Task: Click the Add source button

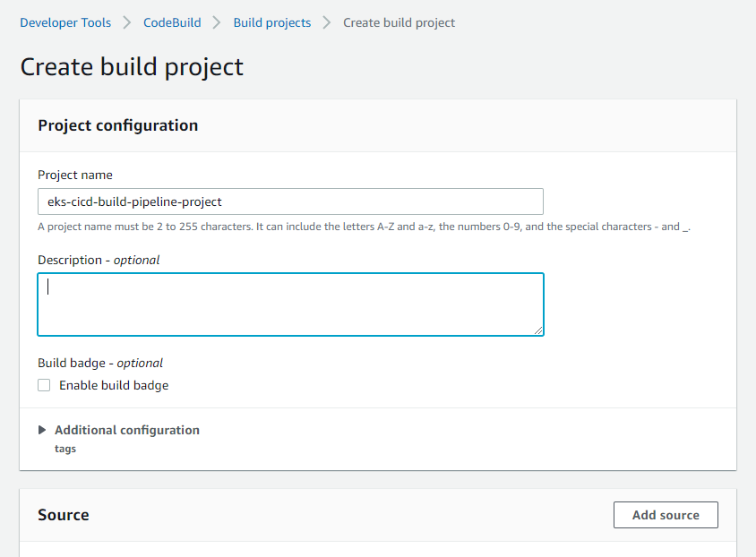Action: [x=666, y=515]
